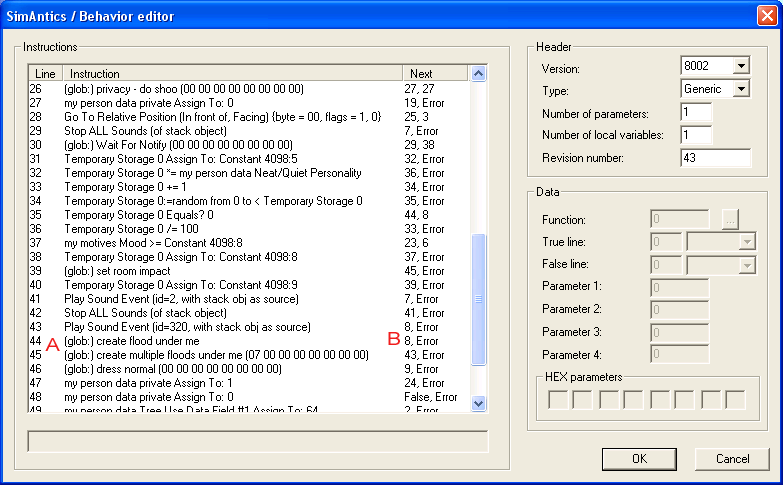Image resolution: width=783 pixels, height=485 pixels.
Task: Open the True line dropdown
Action: pos(747,242)
